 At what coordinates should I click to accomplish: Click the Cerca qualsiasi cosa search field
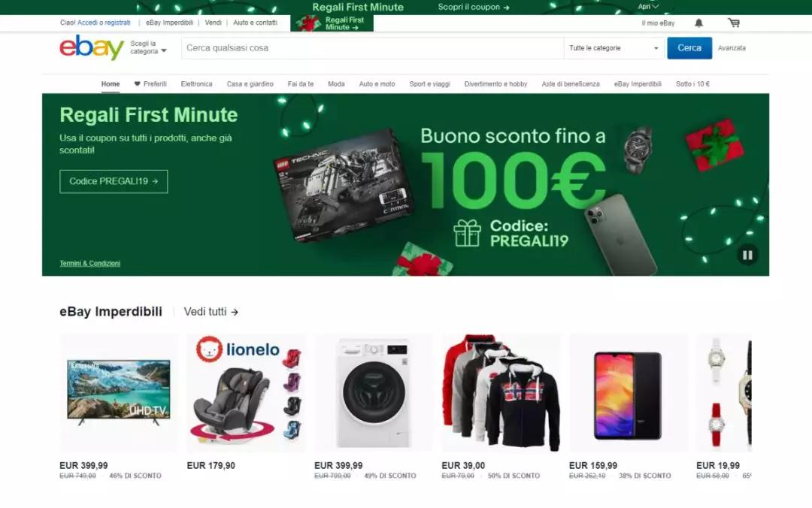coord(372,48)
